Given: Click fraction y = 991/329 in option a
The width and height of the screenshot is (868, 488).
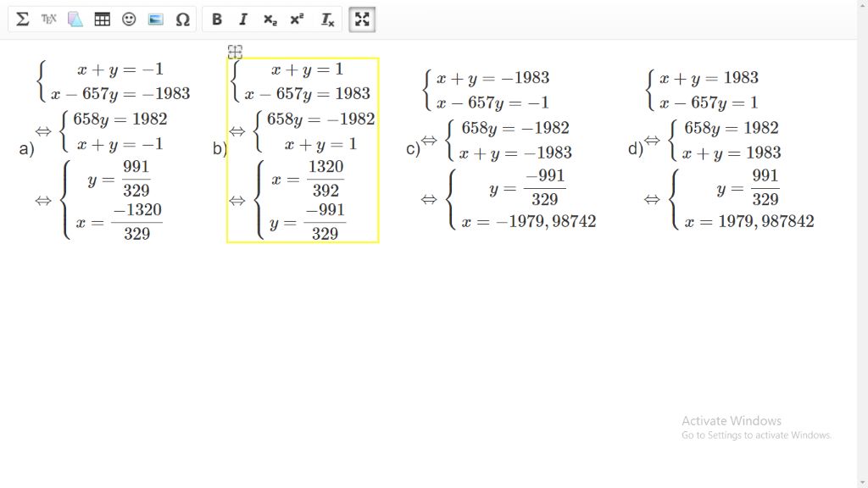Looking at the screenshot, I should pyautogui.click(x=119, y=178).
